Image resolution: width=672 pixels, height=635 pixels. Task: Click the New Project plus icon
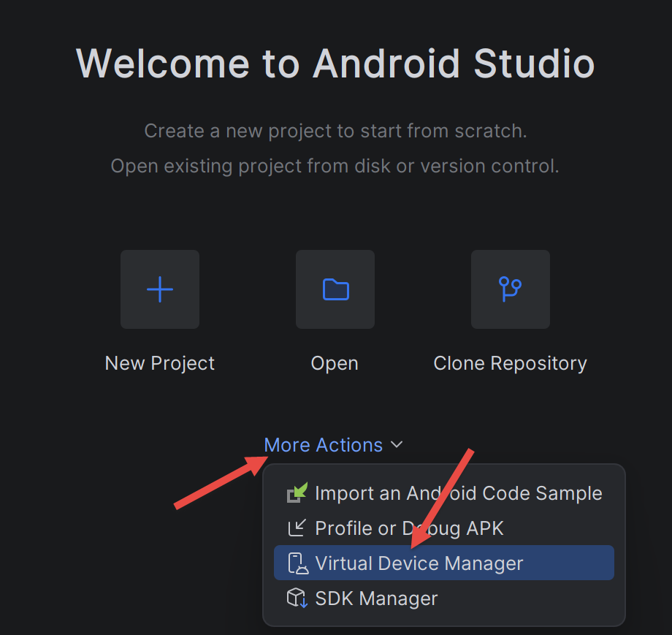point(160,289)
